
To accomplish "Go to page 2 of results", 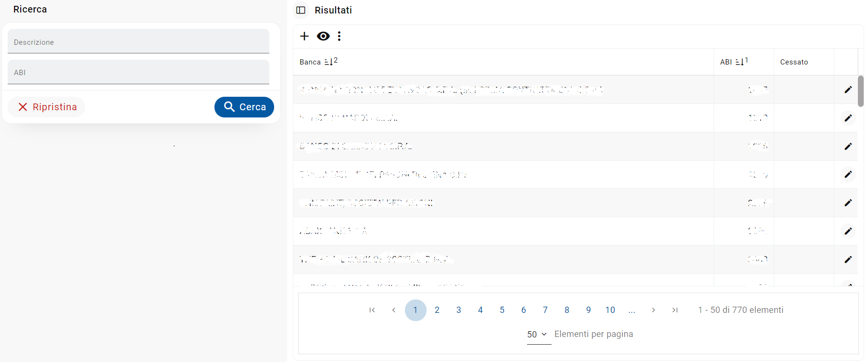I will (437, 310).
